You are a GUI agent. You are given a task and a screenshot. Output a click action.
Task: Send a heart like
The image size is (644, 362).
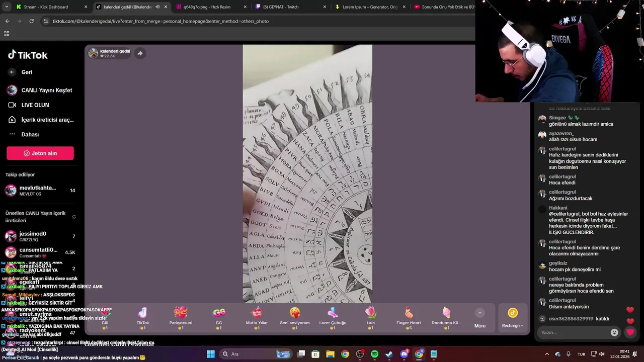point(630,332)
